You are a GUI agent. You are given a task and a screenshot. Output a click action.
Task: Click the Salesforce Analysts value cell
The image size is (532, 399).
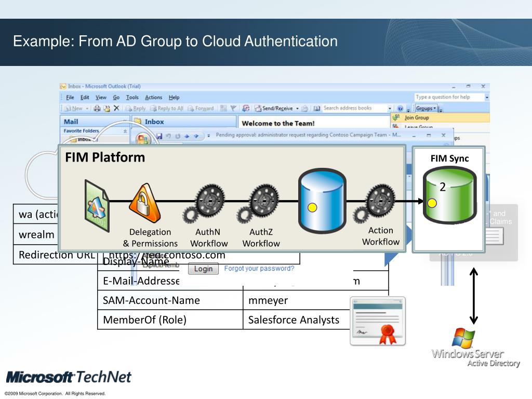pyautogui.click(x=296, y=320)
